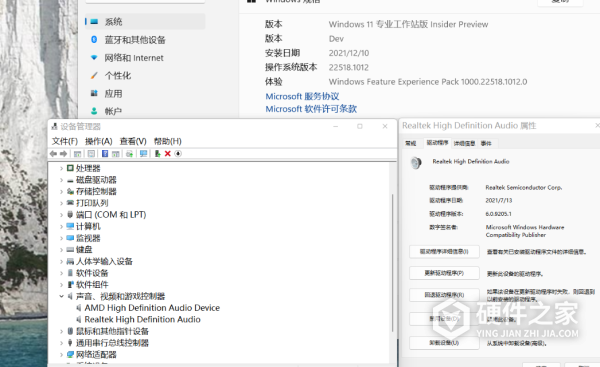Expand the 打印队列 tree node
The height and width of the screenshot is (367, 600).
[x=61, y=203]
